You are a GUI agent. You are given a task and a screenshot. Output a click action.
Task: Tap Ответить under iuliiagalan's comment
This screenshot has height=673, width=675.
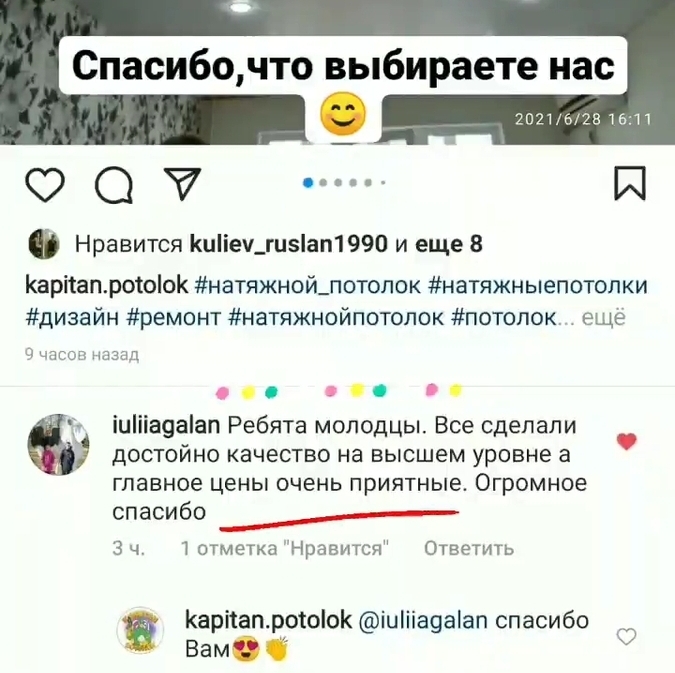[x=469, y=549]
